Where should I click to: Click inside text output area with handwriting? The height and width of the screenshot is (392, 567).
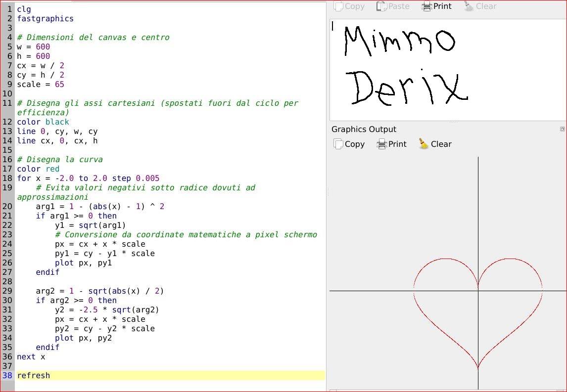point(448,70)
